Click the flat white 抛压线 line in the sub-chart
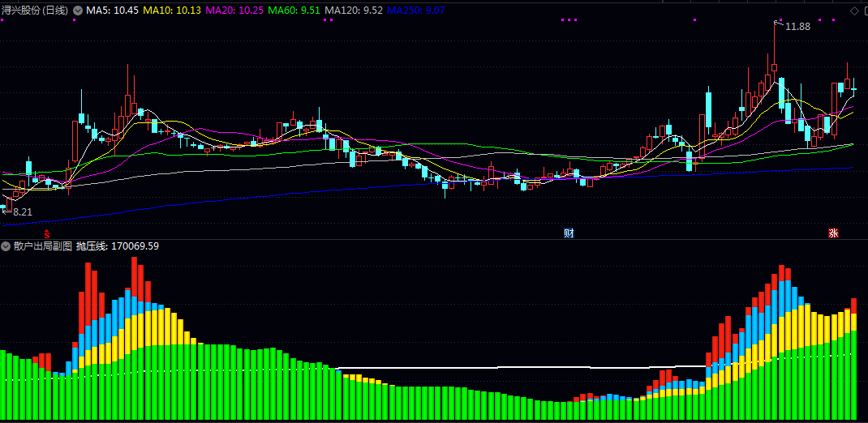This screenshot has width=868, height=423. [520, 367]
